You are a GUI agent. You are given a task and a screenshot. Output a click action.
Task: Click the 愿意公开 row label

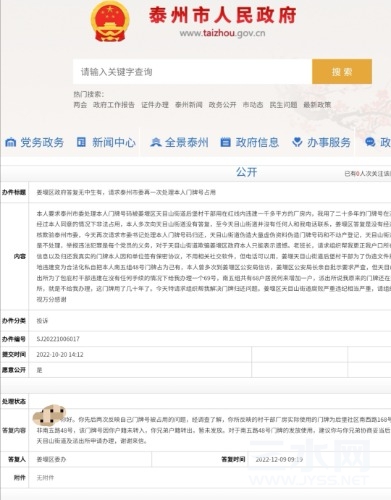[14, 370]
